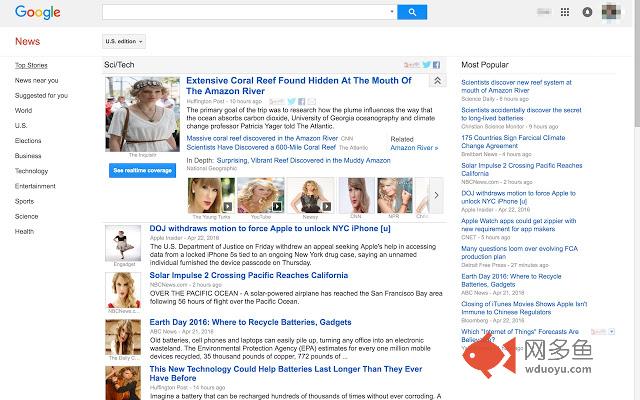
Task: Open Most Popular: secret to long-lived batteries
Action: point(521,114)
